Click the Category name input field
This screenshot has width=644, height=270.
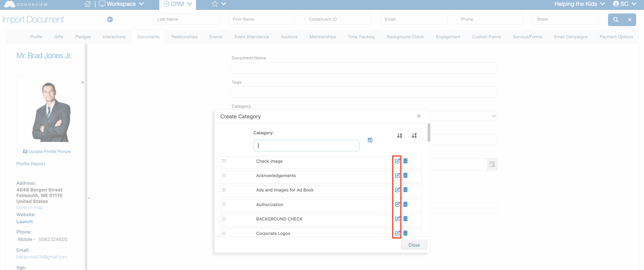(x=306, y=146)
